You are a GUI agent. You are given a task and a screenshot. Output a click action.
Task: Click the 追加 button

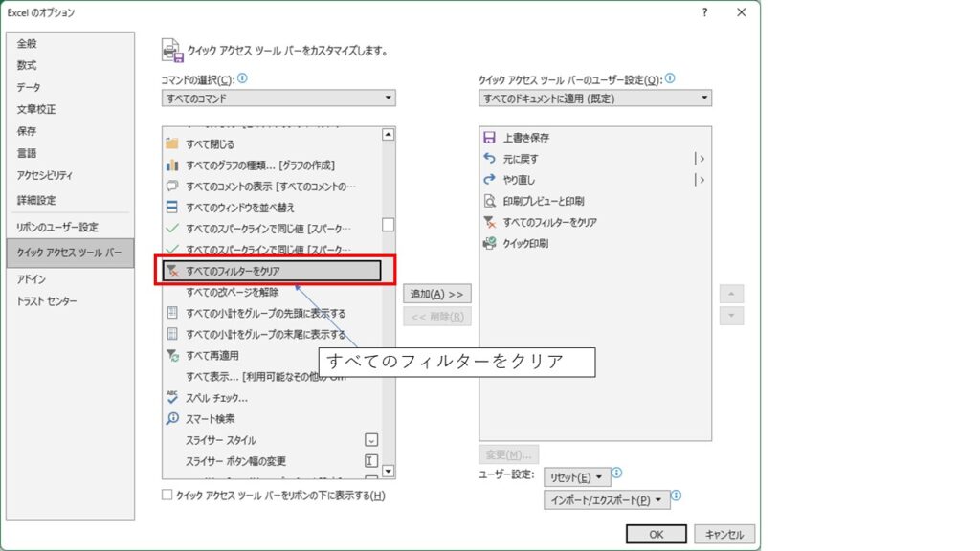(x=436, y=294)
